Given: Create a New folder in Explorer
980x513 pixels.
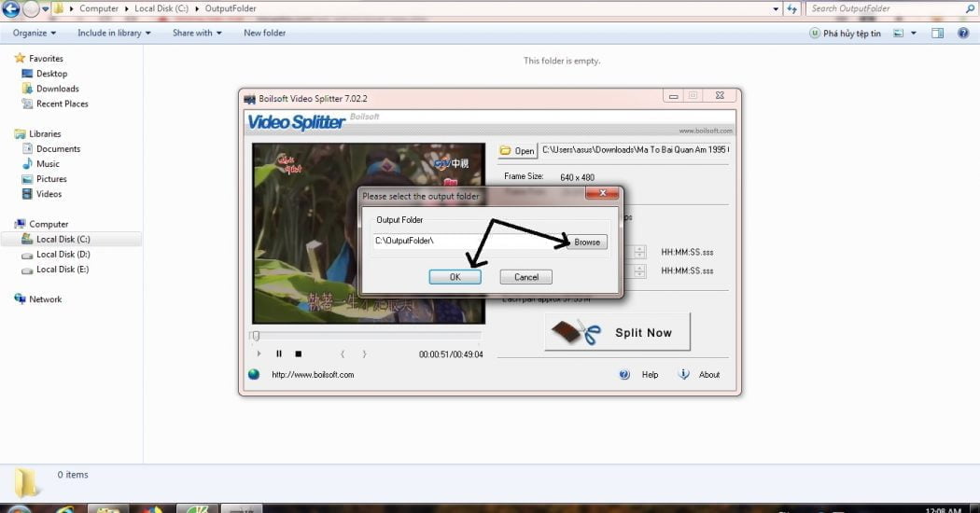Looking at the screenshot, I should click(264, 34).
